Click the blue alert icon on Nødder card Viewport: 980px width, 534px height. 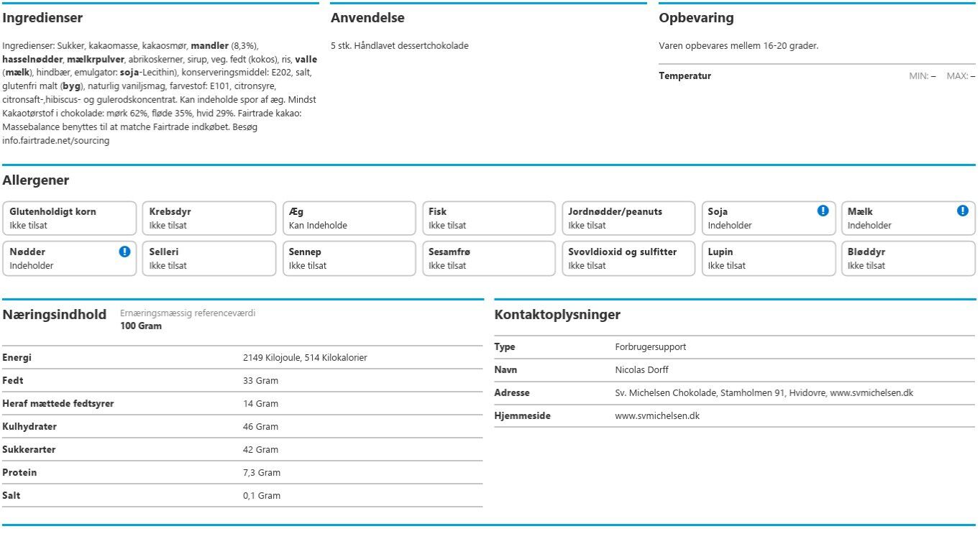[x=124, y=252]
